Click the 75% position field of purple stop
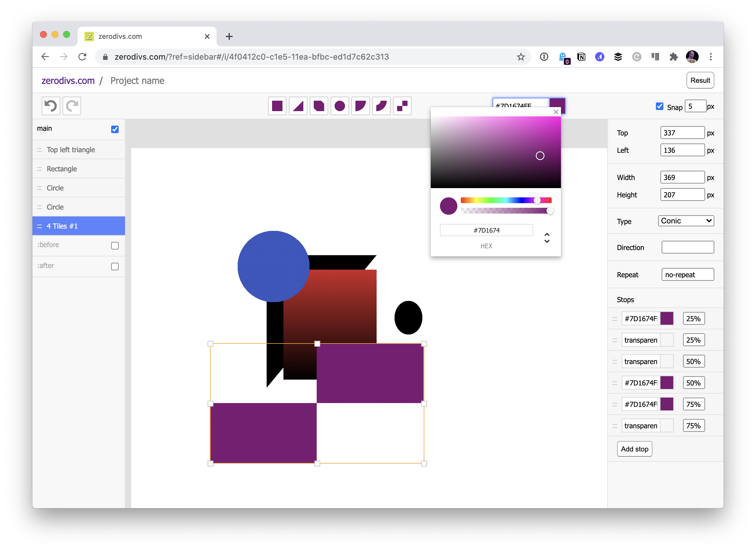The image size is (756, 551). (x=693, y=405)
